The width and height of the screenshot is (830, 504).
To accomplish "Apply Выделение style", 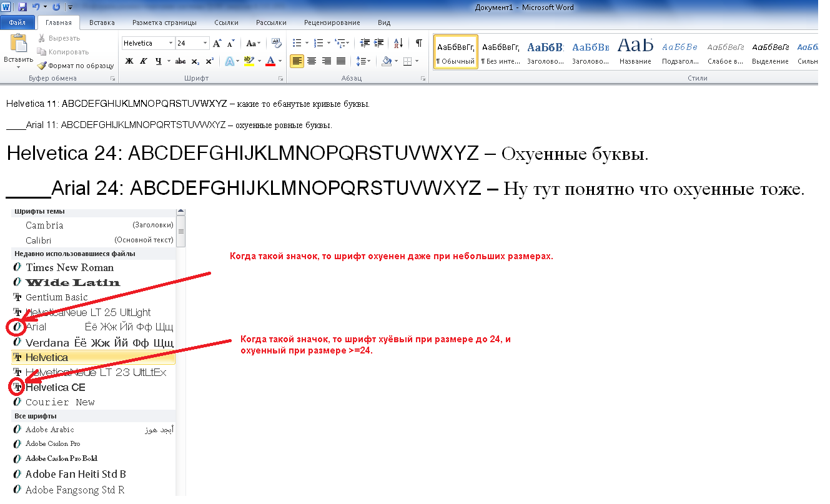I will pyautogui.click(x=770, y=52).
